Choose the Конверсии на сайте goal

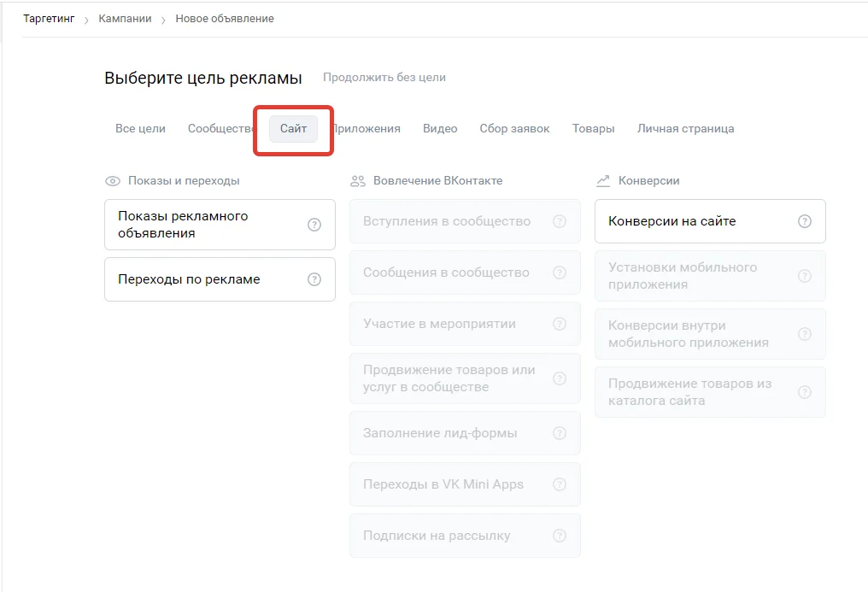(710, 221)
